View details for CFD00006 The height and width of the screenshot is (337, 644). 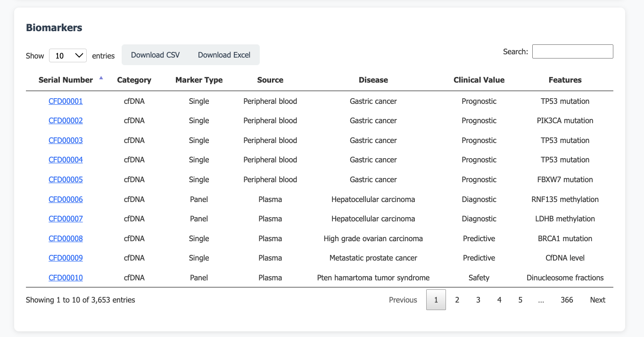point(66,199)
